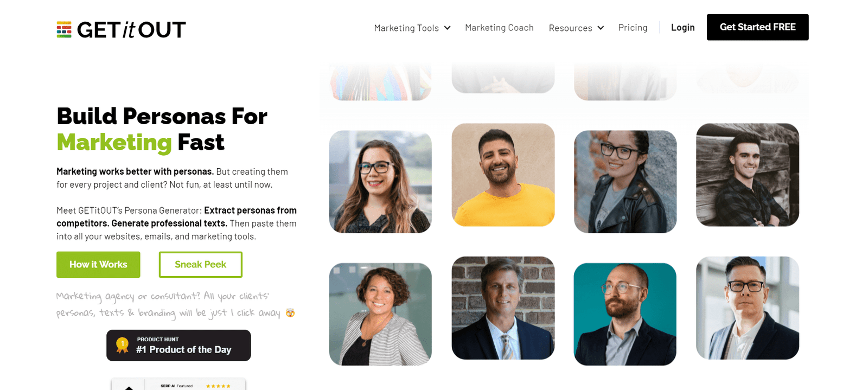The image size is (868, 390).
Task: Click the Get Started FREE button
Action: pos(757,27)
